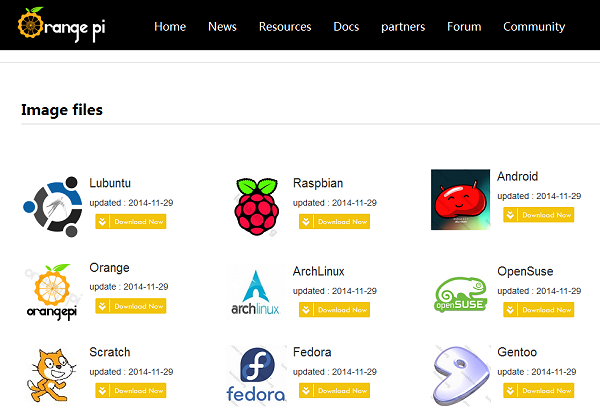Click the Fedora logo
This screenshot has width=600, height=417.
click(x=256, y=375)
